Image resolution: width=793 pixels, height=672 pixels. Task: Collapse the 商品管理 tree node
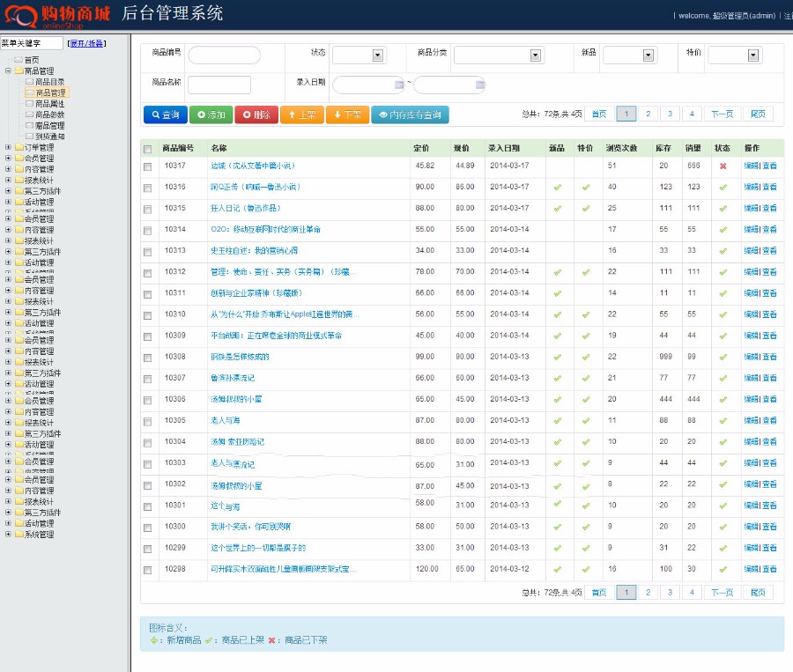click(x=8, y=70)
